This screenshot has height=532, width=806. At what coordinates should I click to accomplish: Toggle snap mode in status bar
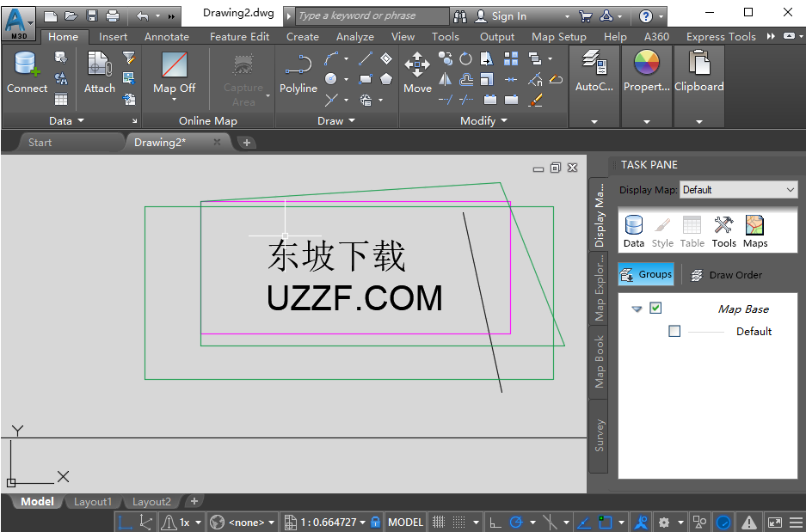click(460, 523)
